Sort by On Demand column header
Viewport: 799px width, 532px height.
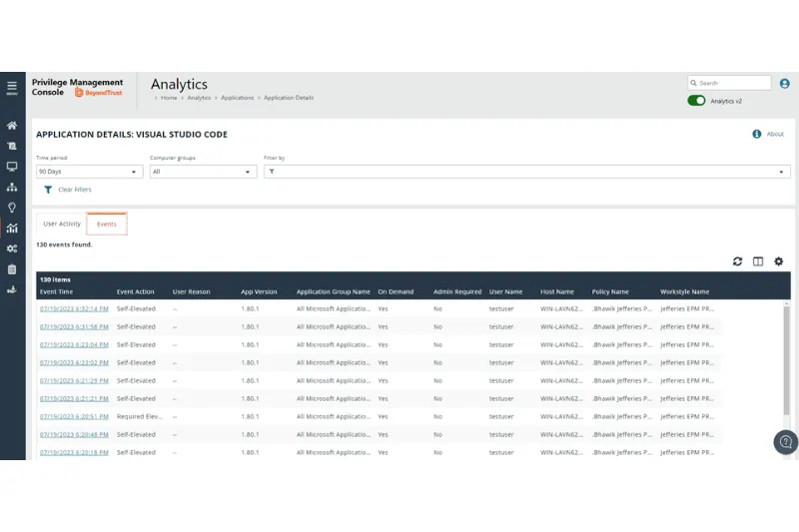tap(396, 291)
